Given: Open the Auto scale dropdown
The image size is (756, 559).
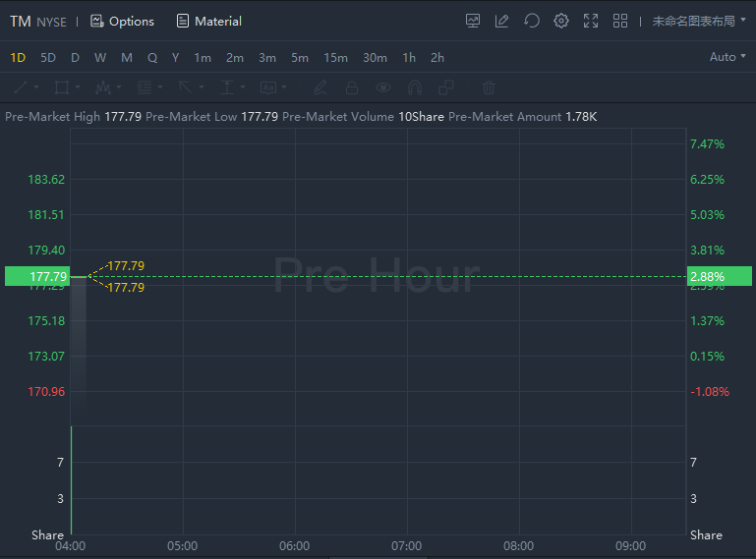Looking at the screenshot, I should pyautogui.click(x=727, y=57).
